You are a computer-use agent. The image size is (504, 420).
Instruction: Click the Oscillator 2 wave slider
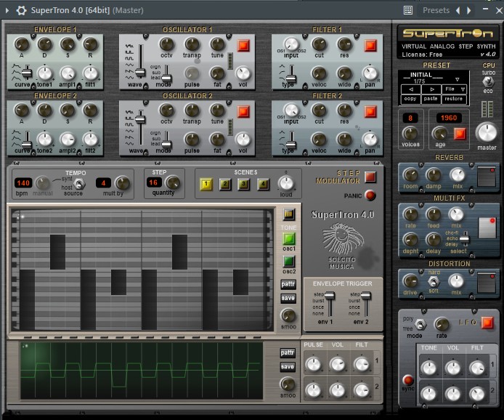140,120
